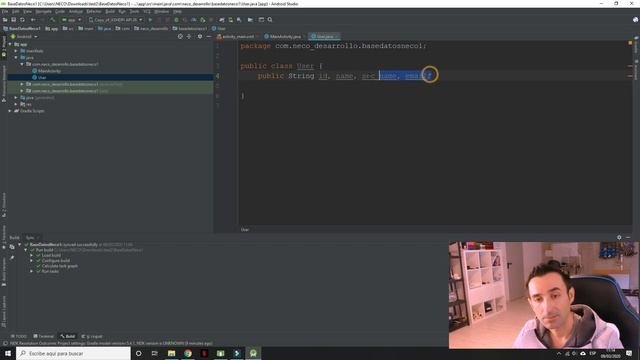Screen dimensions: 640x360
Task: Collapse the java folder arrow
Action: pos(16,58)
